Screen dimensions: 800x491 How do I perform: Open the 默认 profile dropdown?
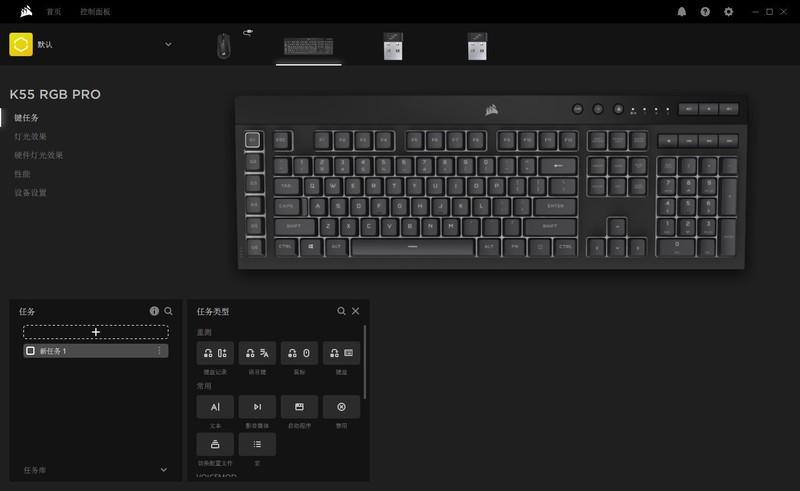tap(168, 44)
